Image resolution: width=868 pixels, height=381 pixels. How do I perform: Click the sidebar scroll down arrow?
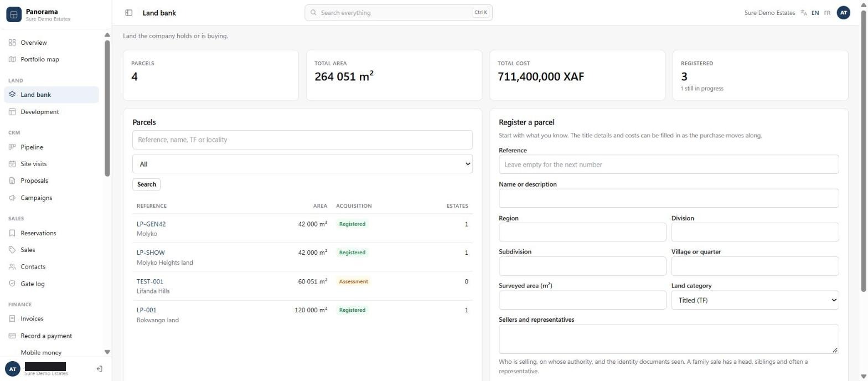tap(107, 352)
